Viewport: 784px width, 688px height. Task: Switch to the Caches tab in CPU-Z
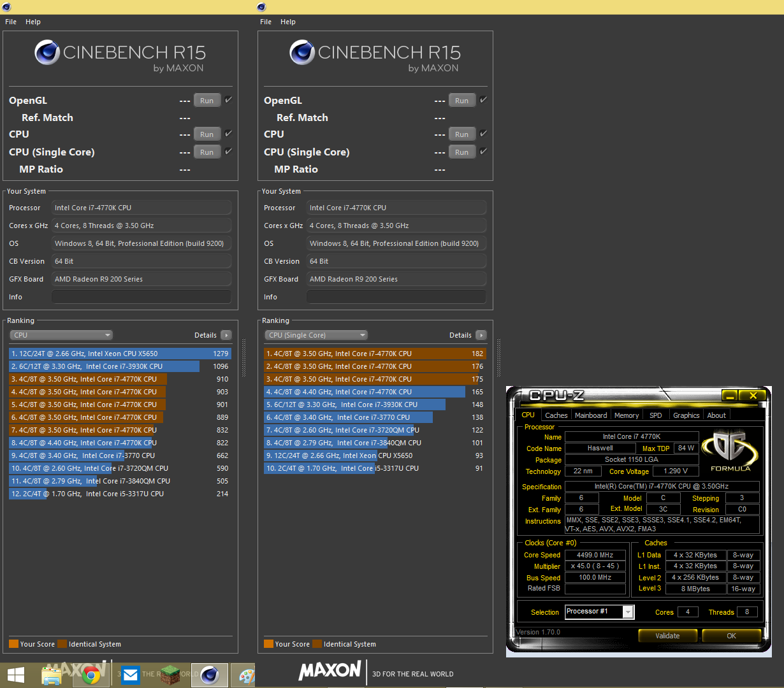pyautogui.click(x=556, y=415)
